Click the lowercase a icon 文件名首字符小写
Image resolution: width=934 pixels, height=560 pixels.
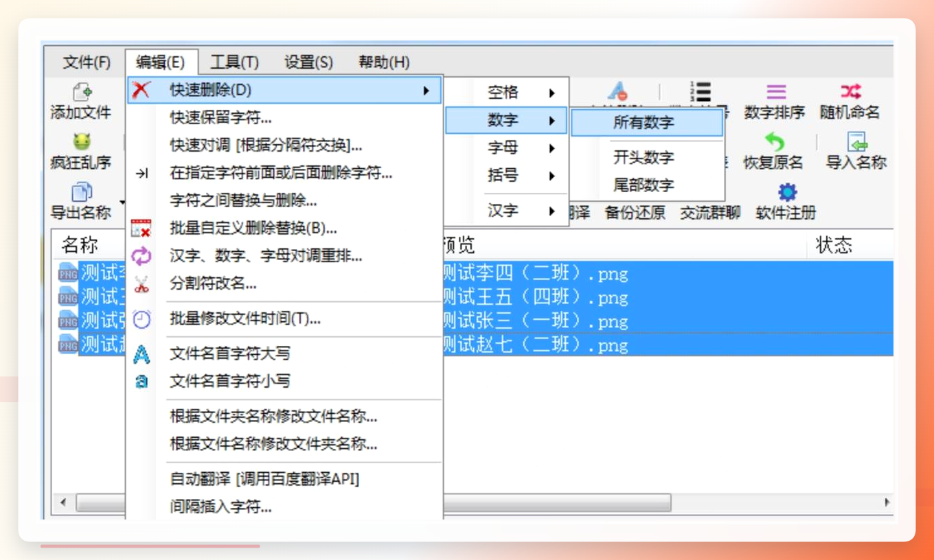141,382
